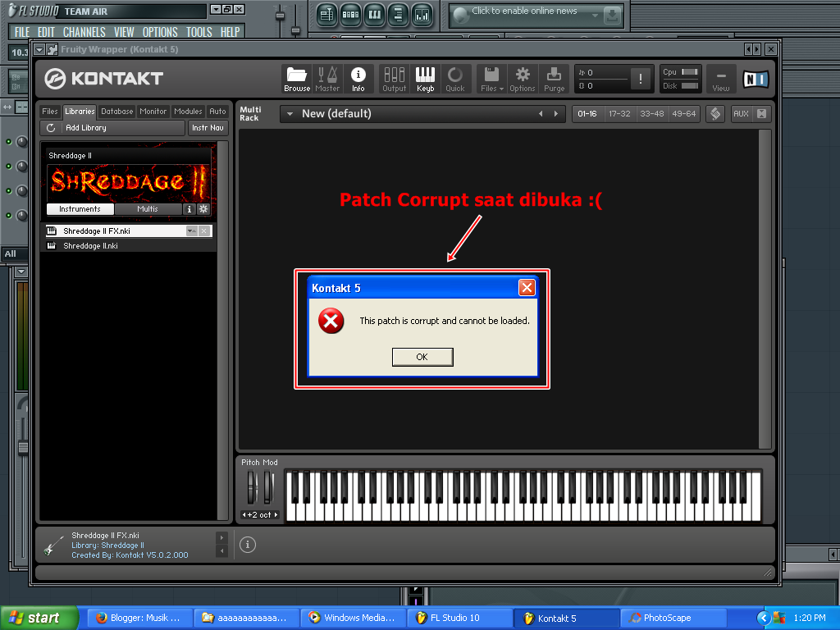The height and width of the screenshot is (630, 840).
Task: Expand the New (default) multi dropdown arrow
Action: click(x=290, y=113)
